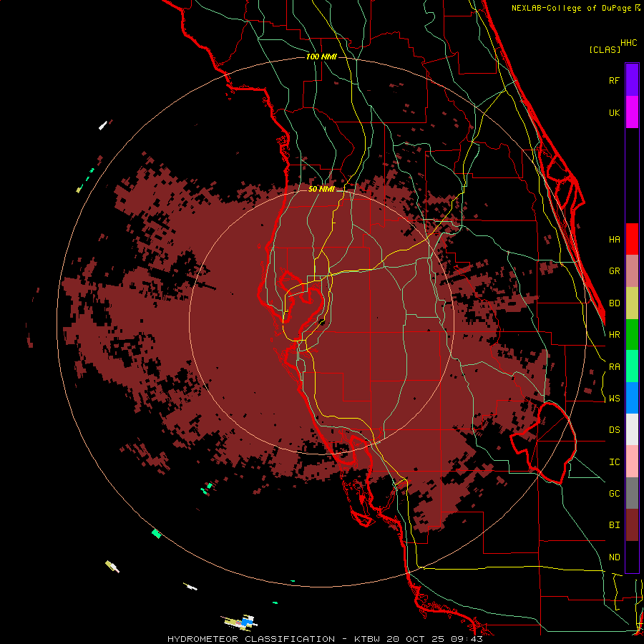The height and width of the screenshot is (644, 644).
Task: Click the HA legend label
Action: 614,239
